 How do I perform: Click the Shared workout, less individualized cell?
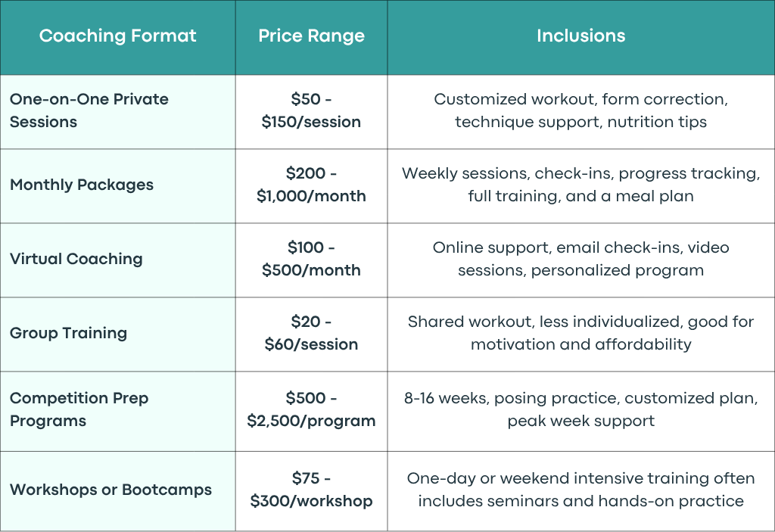pos(580,333)
